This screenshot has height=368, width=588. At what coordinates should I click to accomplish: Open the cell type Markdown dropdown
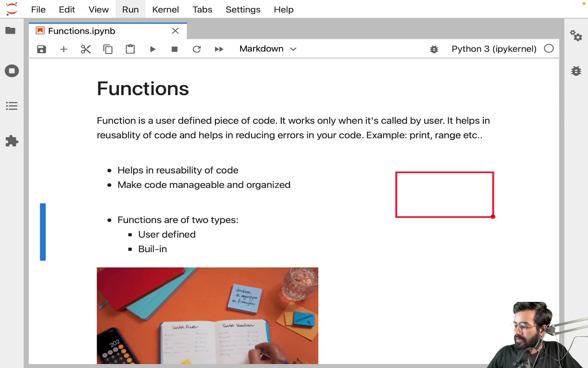coord(268,49)
